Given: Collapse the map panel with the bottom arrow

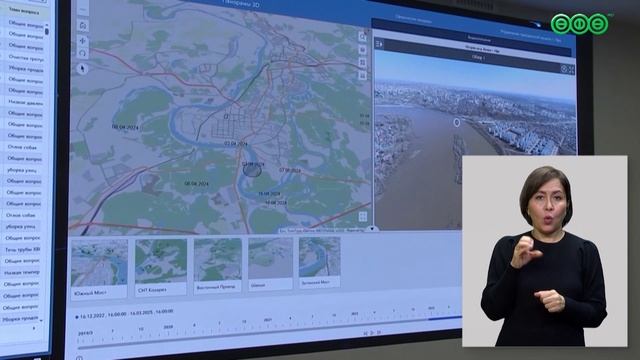Looking at the screenshot, I should click(x=372, y=229).
